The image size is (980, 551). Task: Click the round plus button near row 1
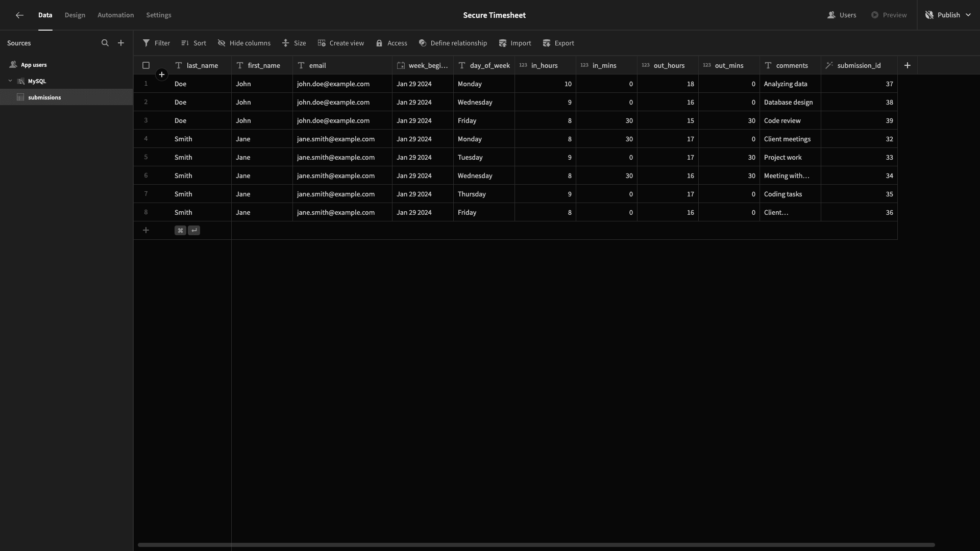162,75
